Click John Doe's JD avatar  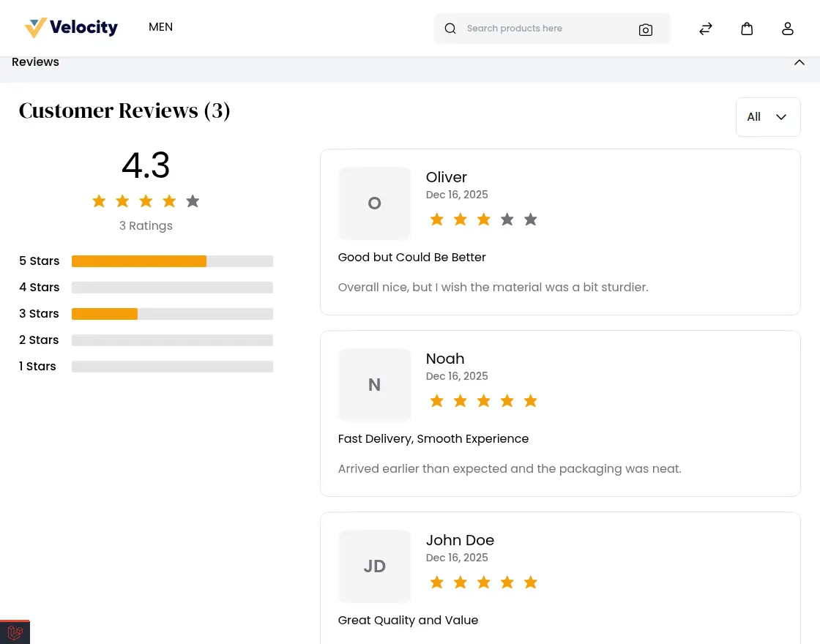pos(374,566)
